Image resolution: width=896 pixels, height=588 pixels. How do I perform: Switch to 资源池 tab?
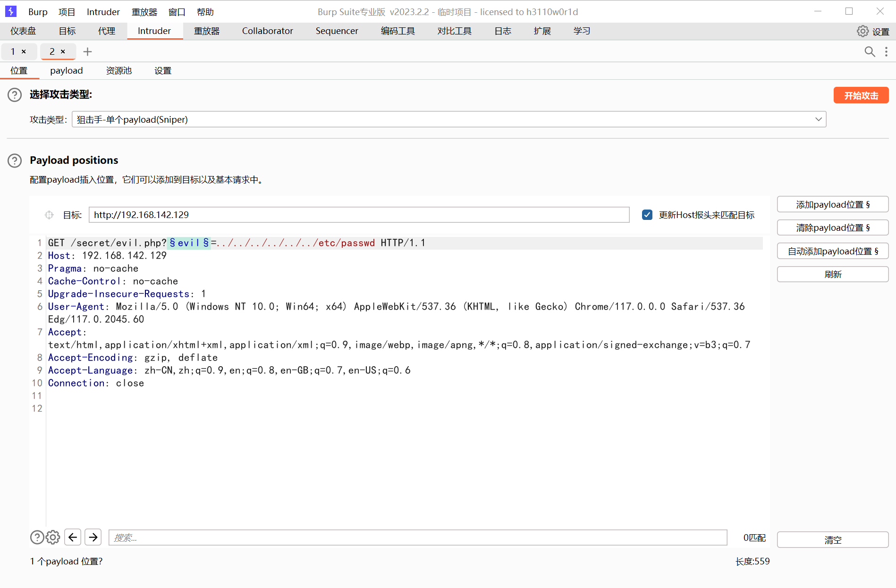click(x=119, y=71)
